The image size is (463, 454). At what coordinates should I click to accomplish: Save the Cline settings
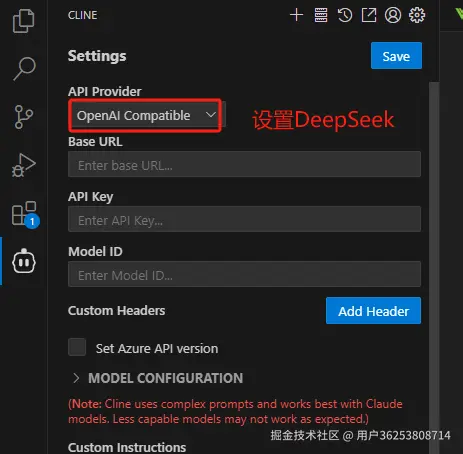coord(396,56)
